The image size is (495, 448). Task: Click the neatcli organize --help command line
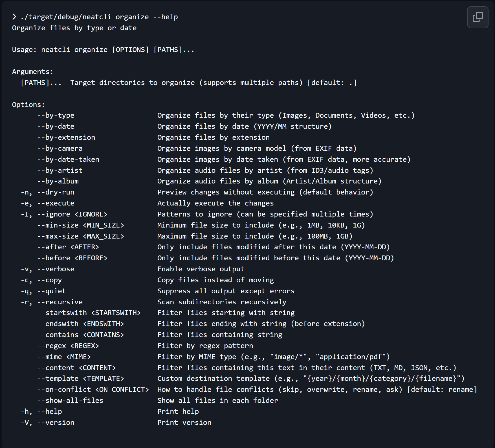[99, 17]
